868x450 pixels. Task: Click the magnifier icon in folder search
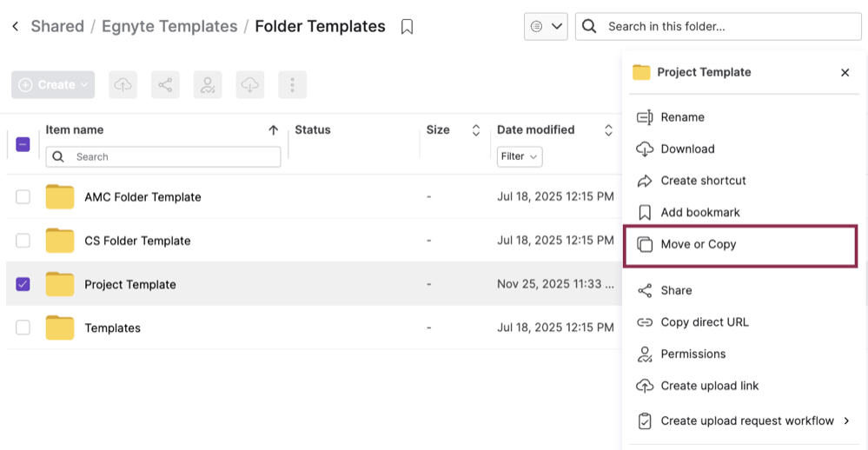coord(590,26)
